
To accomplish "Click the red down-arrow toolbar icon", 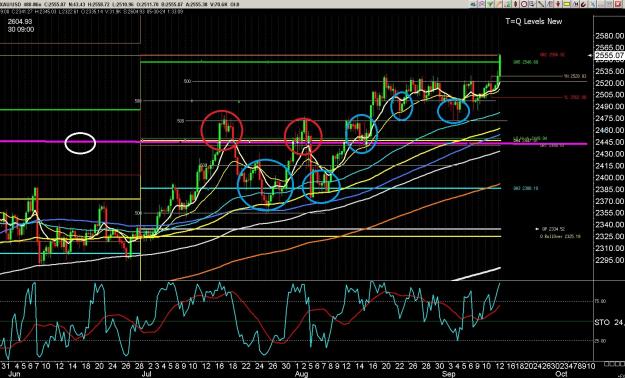I will (558, 4).
